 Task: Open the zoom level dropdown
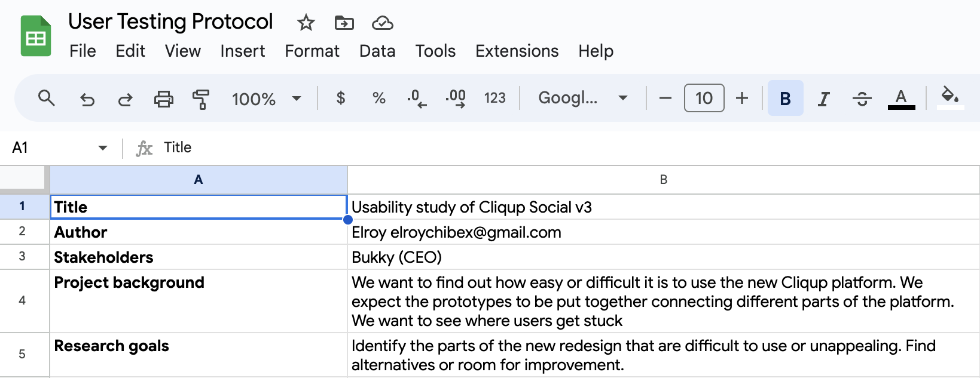coord(267,99)
